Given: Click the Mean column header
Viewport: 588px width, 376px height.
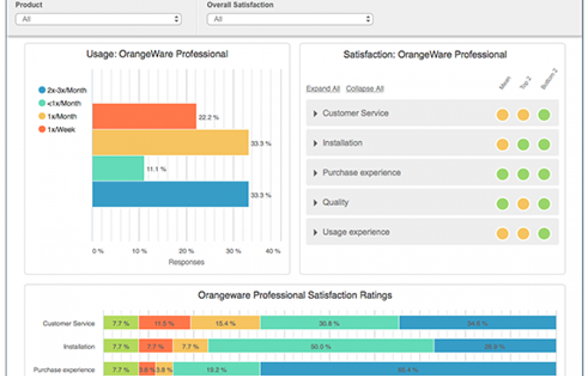Looking at the screenshot, I should 505,83.
